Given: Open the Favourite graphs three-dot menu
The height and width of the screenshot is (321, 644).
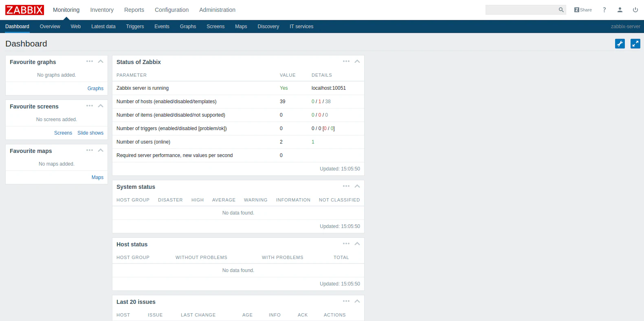Looking at the screenshot, I should (90, 61).
